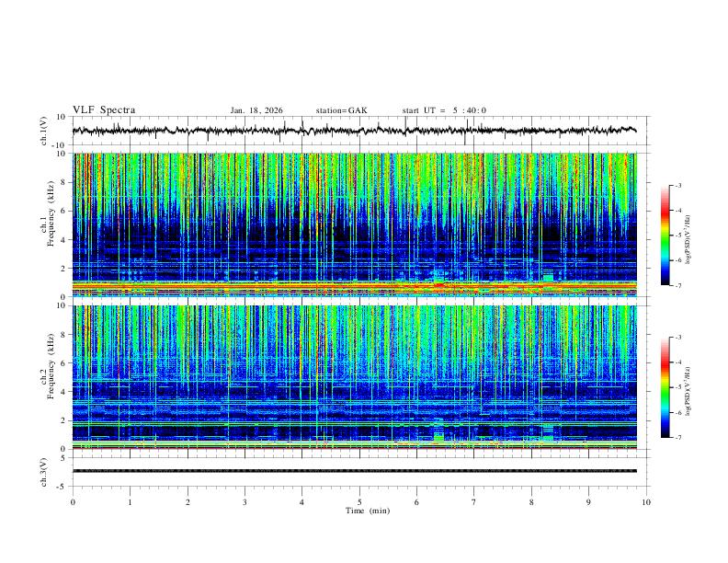Click the "-4" tick on ch.2 color bar

tap(677, 362)
